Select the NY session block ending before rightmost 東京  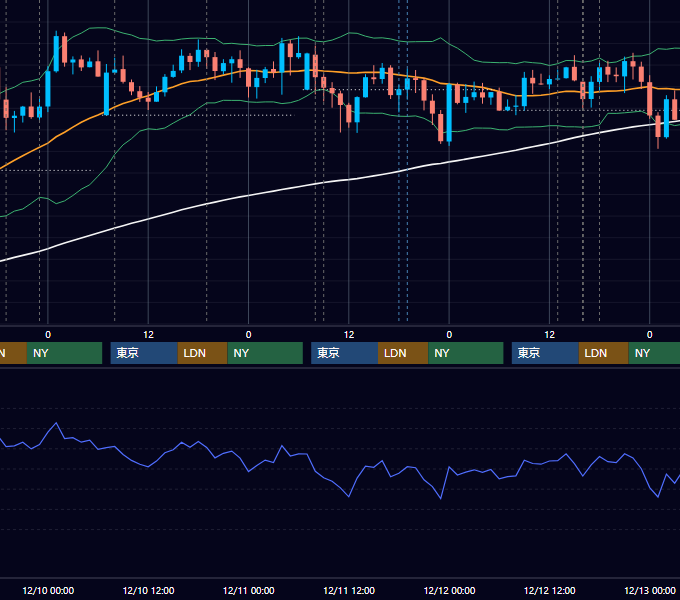click(x=466, y=353)
